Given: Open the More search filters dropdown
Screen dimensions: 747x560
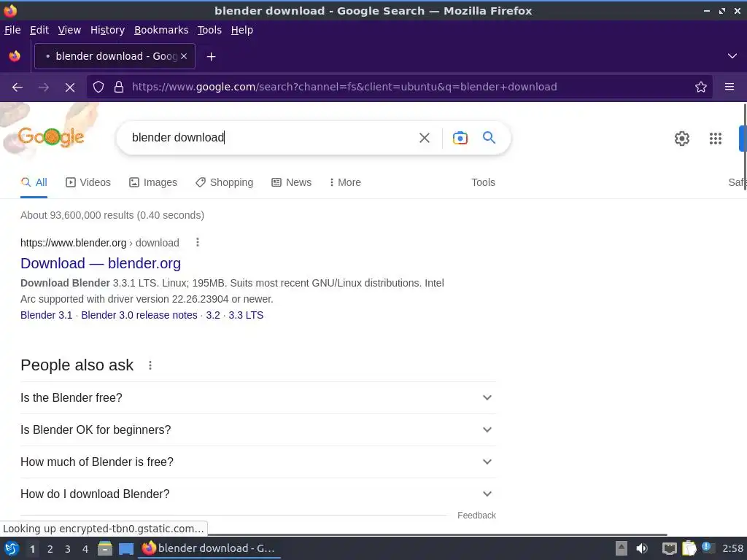Looking at the screenshot, I should [345, 182].
